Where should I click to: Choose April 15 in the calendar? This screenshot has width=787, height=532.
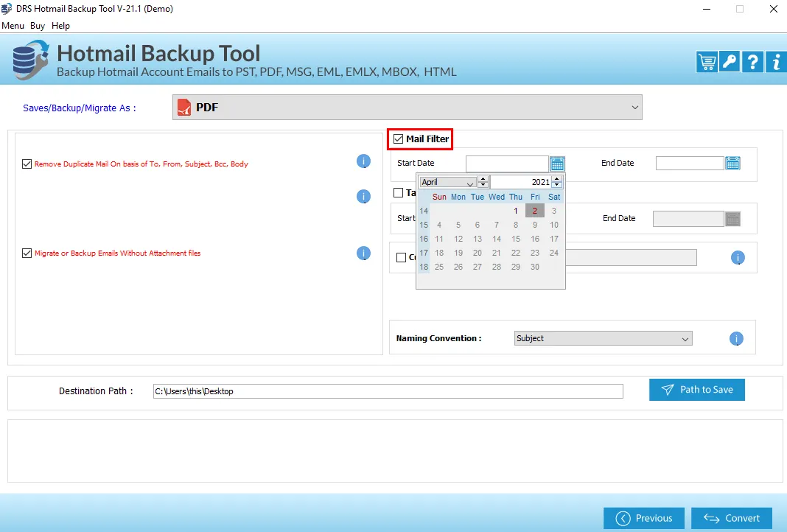point(516,239)
